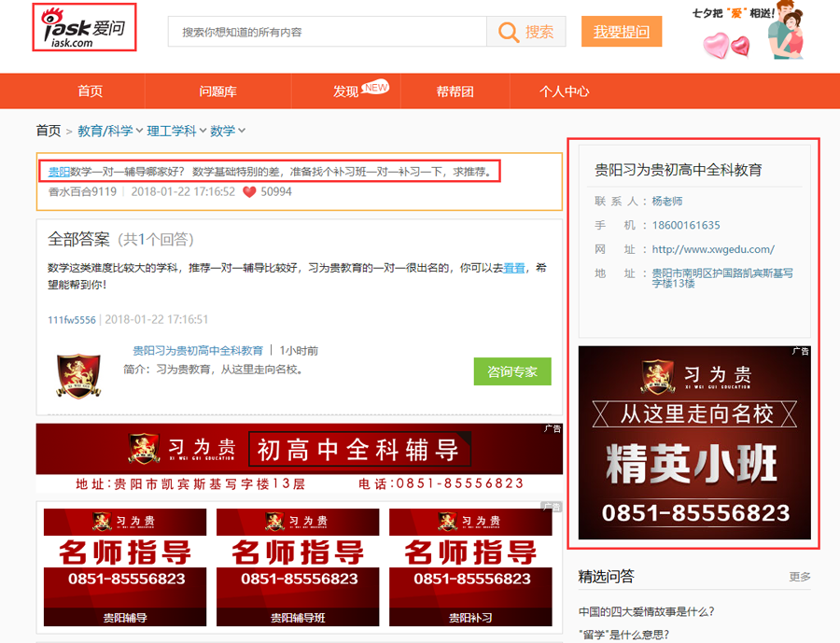This screenshot has width=840, height=643.
Task: Focus the 搜索你想知道的所有内容 search field
Action: click(x=328, y=32)
